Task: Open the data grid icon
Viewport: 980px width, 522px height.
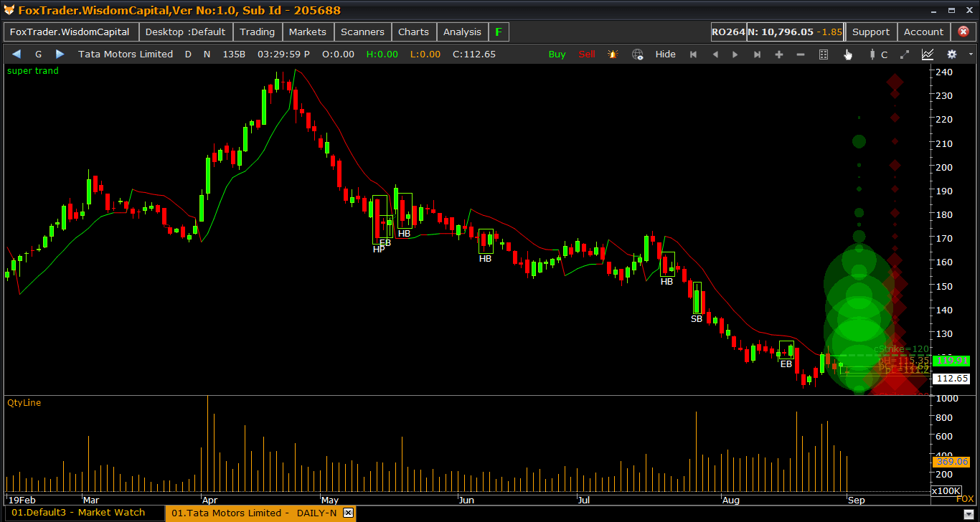Action: point(824,54)
